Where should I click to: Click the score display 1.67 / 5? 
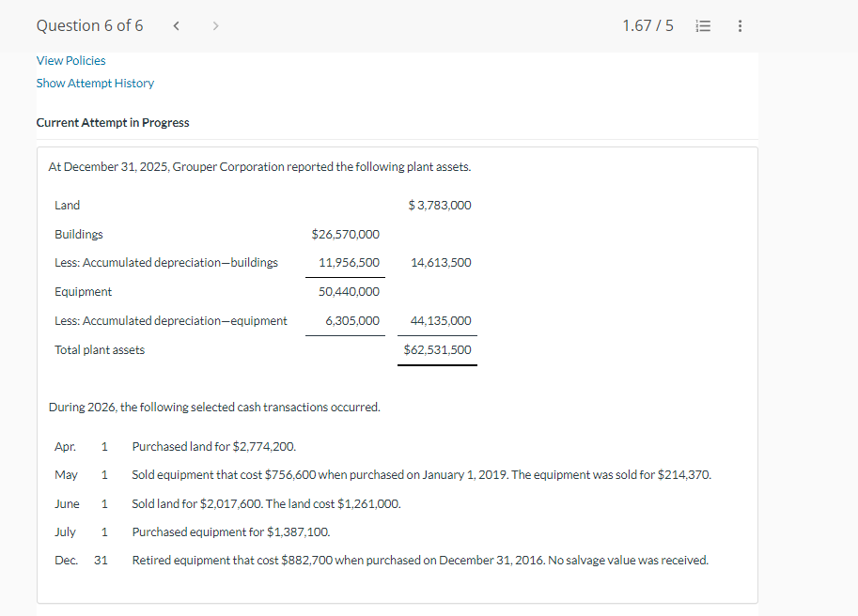pyautogui.click(x=647, y=25)
